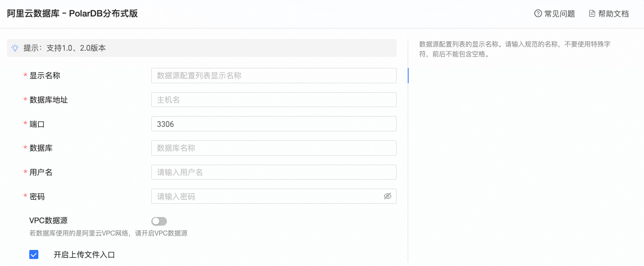Click the page title 阿里云数据库 - PolarDB分布式版

point(73,14)
